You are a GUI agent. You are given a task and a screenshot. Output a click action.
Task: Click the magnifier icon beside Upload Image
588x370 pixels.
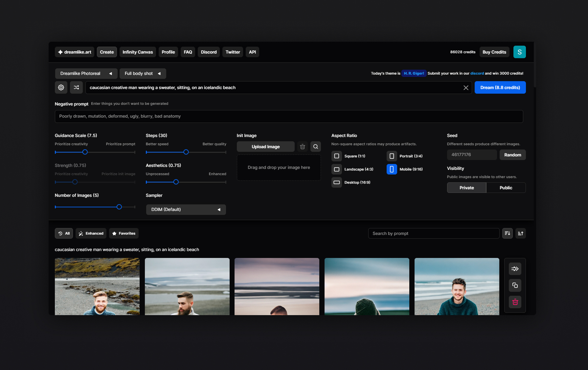(316, 147)
